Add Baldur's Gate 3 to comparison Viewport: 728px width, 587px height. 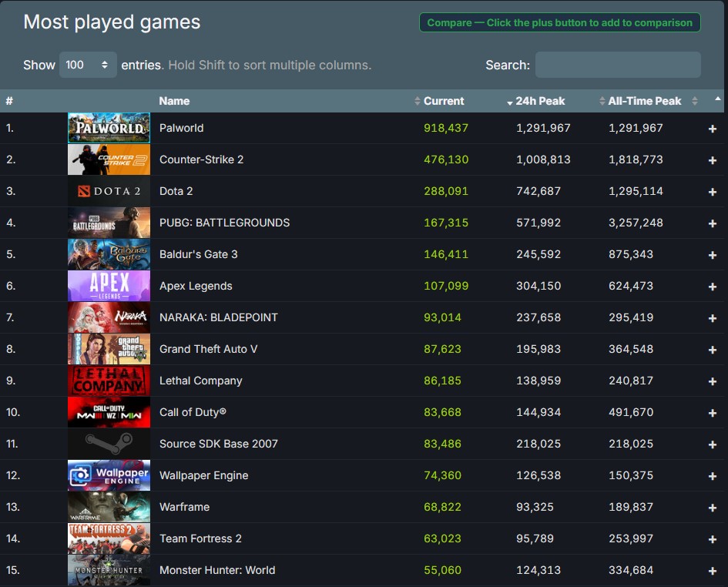point(713,255)
